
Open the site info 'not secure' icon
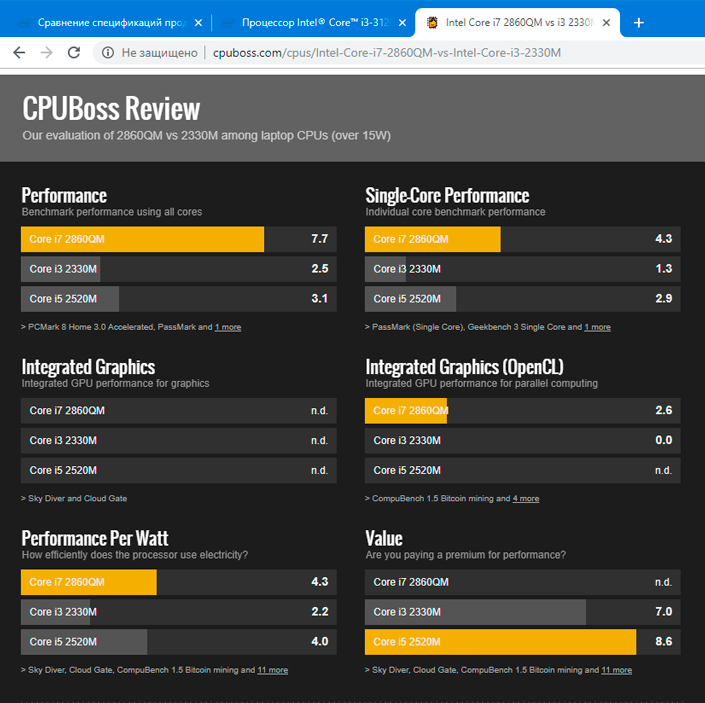pos(108,53)
